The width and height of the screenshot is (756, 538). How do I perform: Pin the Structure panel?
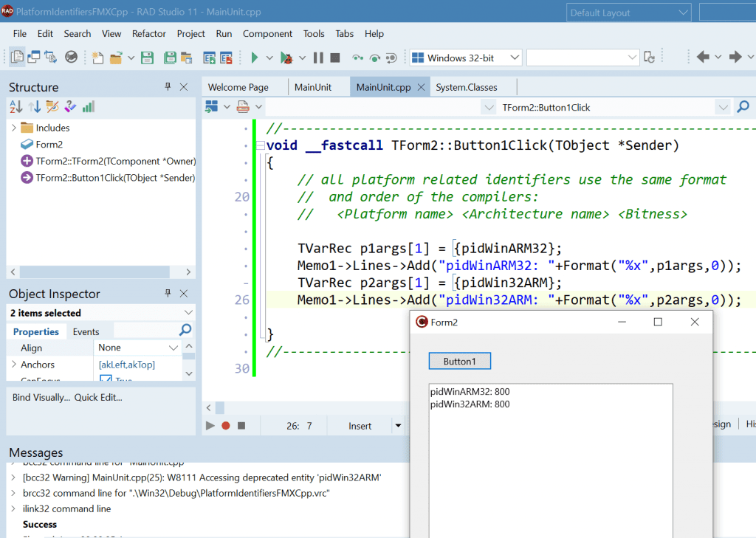(168, 87)
